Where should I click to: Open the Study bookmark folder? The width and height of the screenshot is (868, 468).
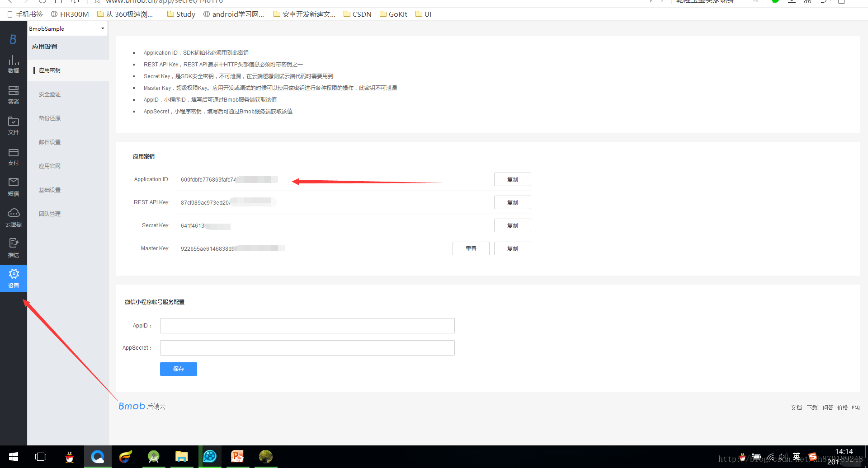click(181, 14)
